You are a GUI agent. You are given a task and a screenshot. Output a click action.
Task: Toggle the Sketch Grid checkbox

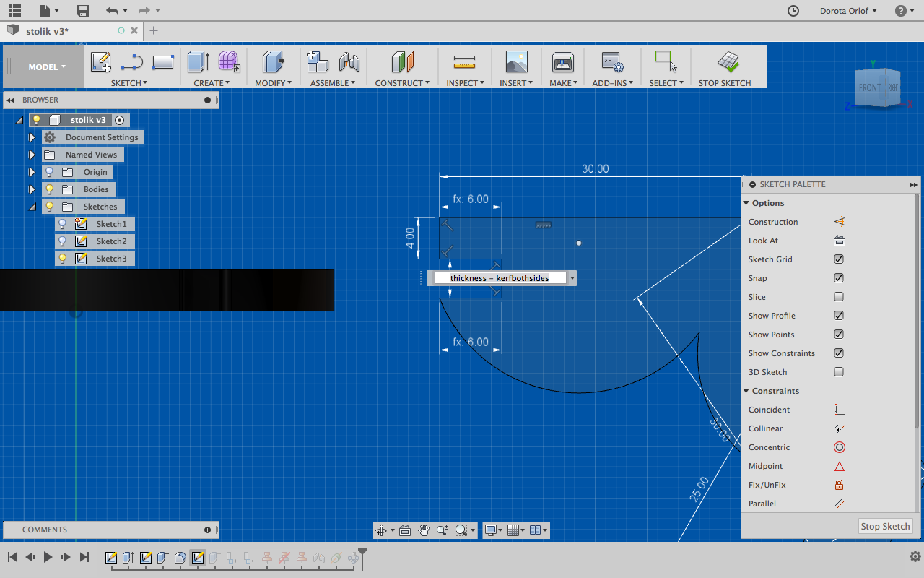coord(839,259)
